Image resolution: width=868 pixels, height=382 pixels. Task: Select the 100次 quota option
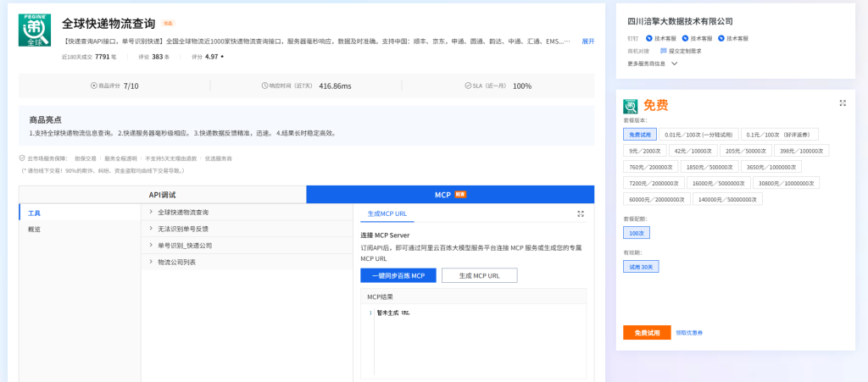point(637,233)
